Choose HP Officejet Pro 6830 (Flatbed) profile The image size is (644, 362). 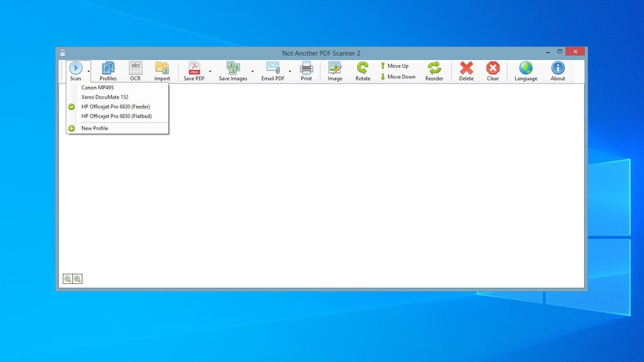pos(116,116)
